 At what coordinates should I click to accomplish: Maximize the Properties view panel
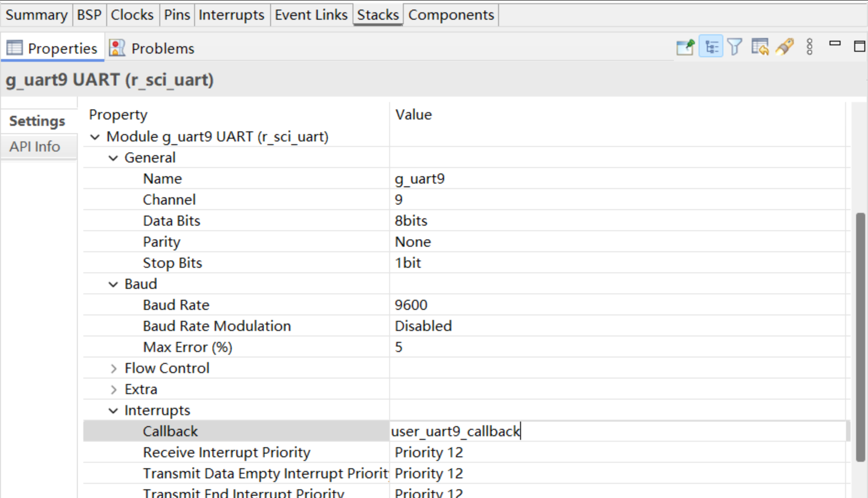point(859,46)
